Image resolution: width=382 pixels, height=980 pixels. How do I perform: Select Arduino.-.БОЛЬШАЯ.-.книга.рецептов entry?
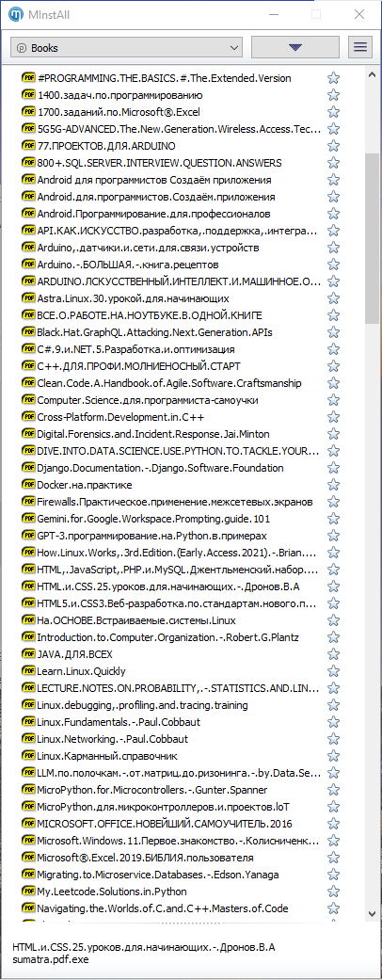(128, 265)
